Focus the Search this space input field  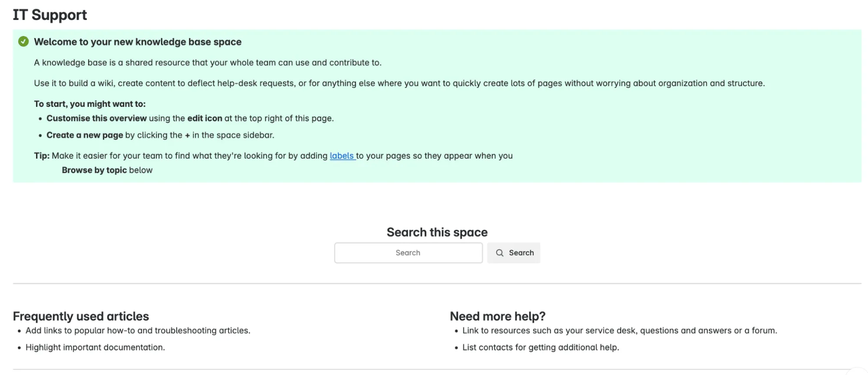click(x=408, y=253)
